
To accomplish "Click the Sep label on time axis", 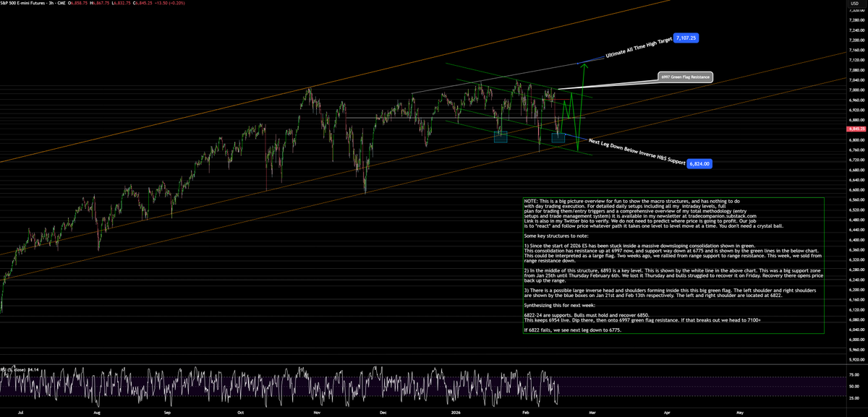I will 167,411.
